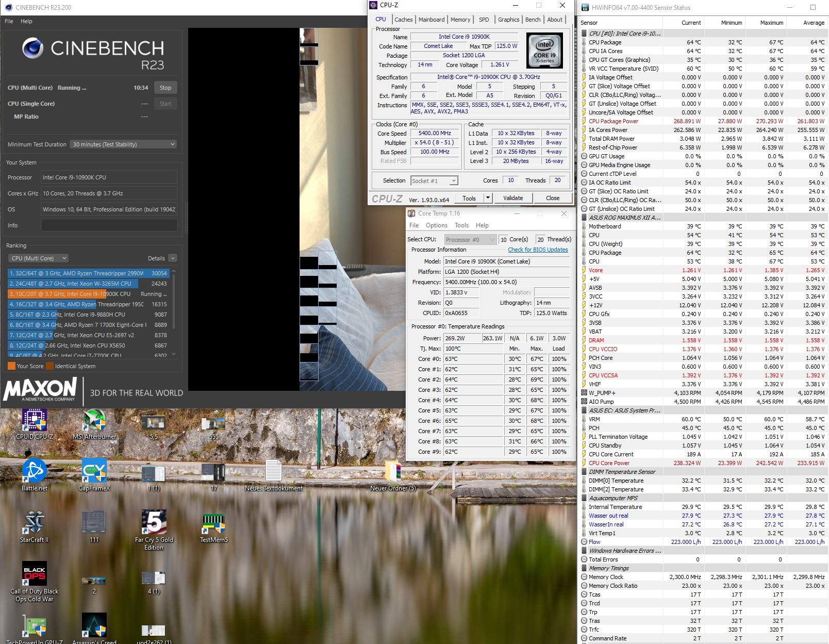Viewport: 829px width, 644px height.
Task: Select the desktop file named uod2e262 (1)
Action: coord(154,634)
